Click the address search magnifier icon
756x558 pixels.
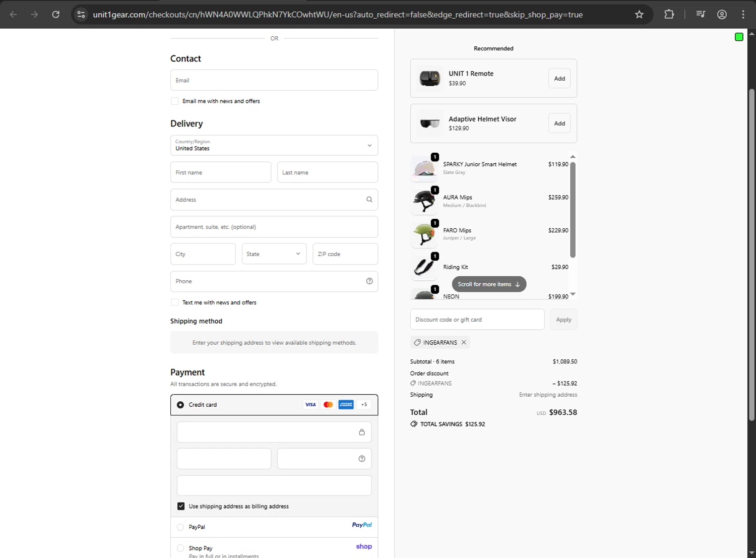pos(369,200)
